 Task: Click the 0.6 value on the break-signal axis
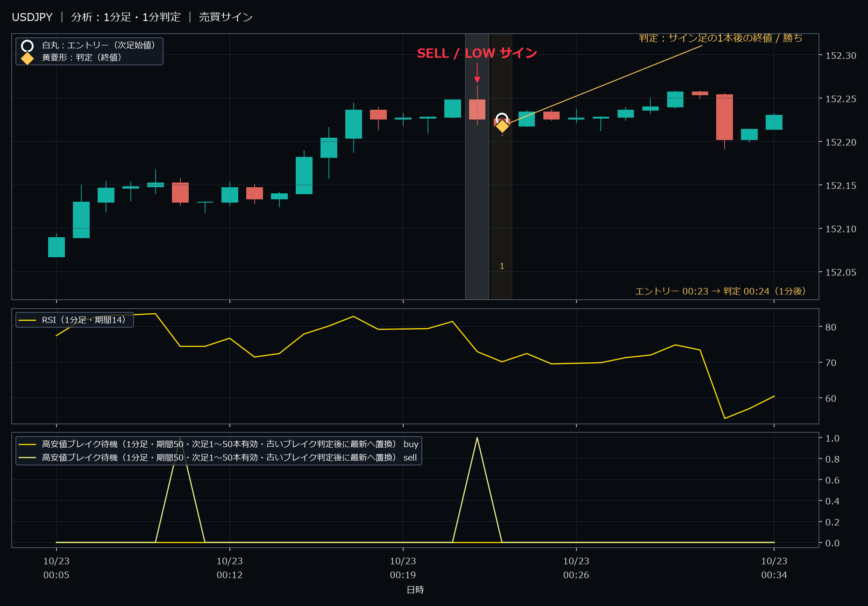pos(832,480)
